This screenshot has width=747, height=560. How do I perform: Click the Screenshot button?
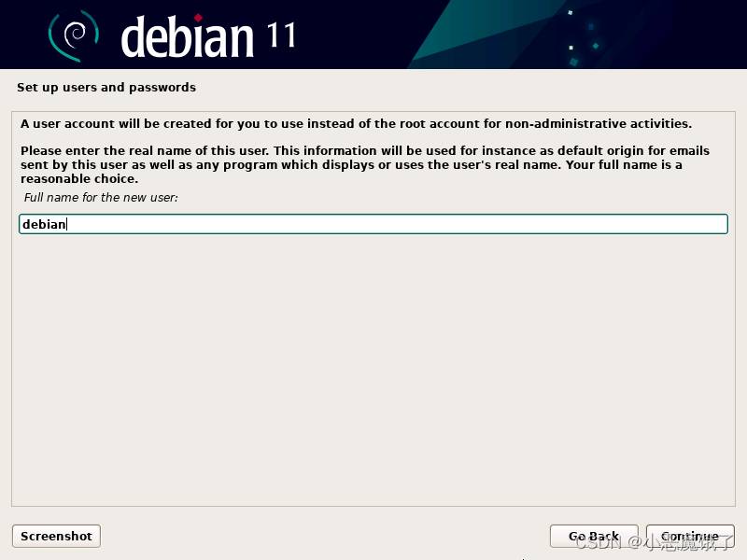point(56,536)
